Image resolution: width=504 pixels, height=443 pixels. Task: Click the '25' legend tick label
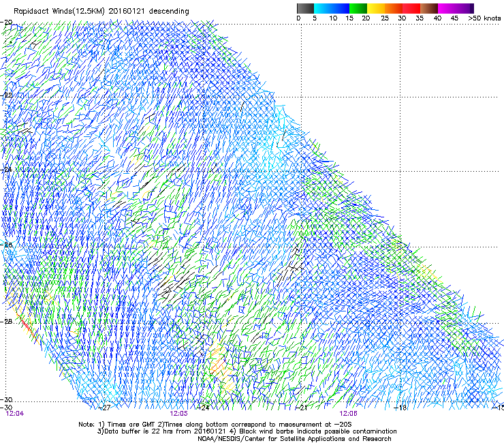pyautogui.click(x=385, y=18)
